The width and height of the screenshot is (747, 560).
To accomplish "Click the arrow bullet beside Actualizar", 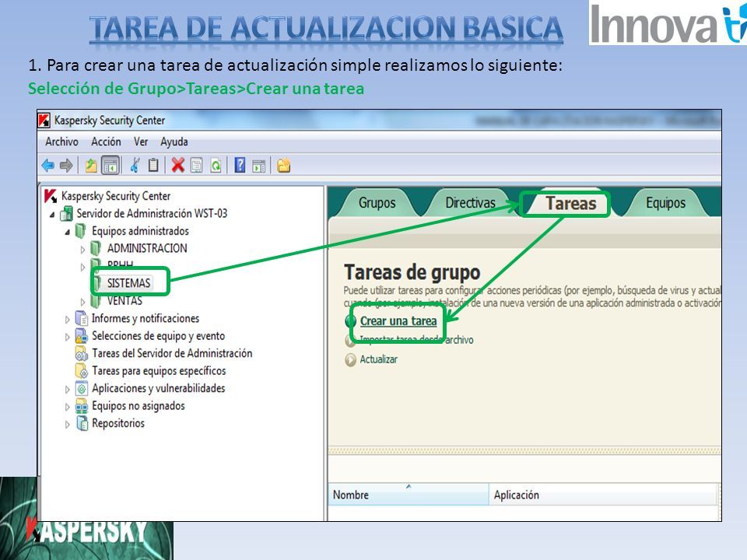I will (350, 359).
